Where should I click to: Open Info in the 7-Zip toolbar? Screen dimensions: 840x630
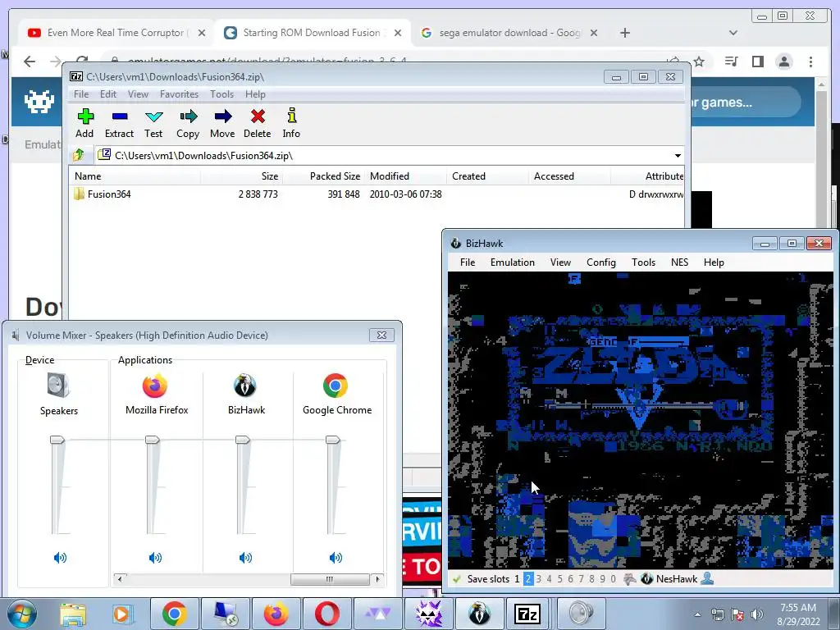click(x=291, y=123)
